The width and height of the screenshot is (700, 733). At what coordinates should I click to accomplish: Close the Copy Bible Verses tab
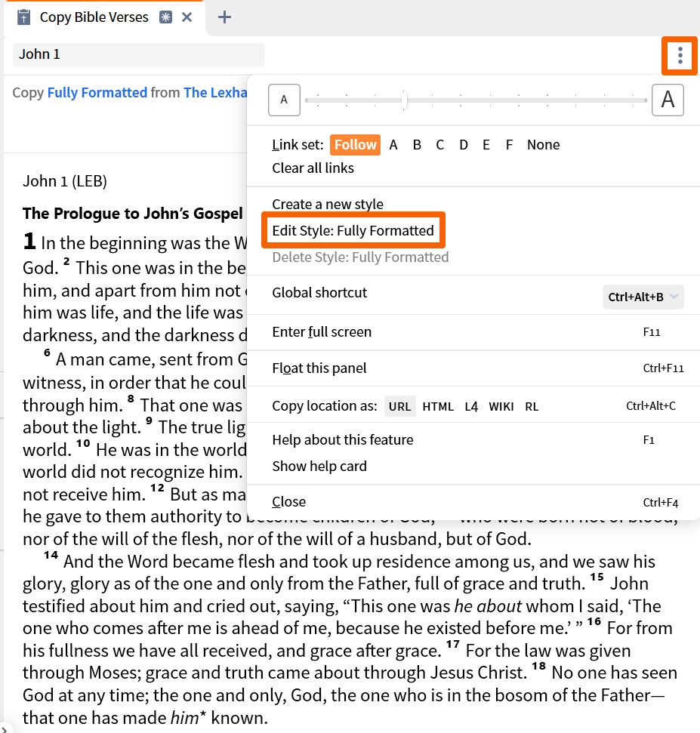[x=187, y=17]
